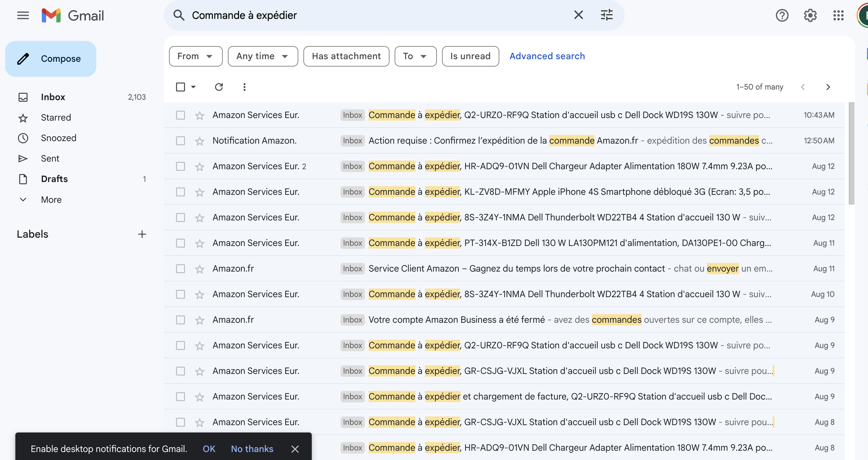Check the PT-314X-B1ZD email checkbox

180,243
